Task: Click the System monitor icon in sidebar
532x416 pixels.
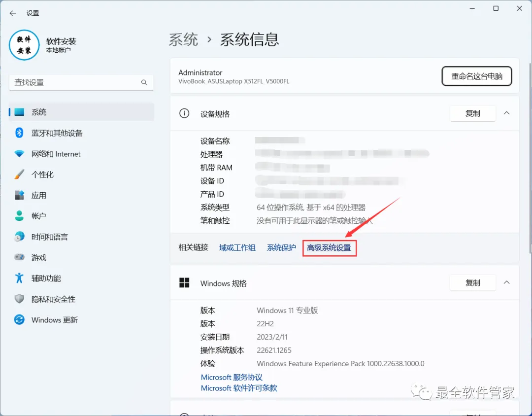Action: click(19, 112)
